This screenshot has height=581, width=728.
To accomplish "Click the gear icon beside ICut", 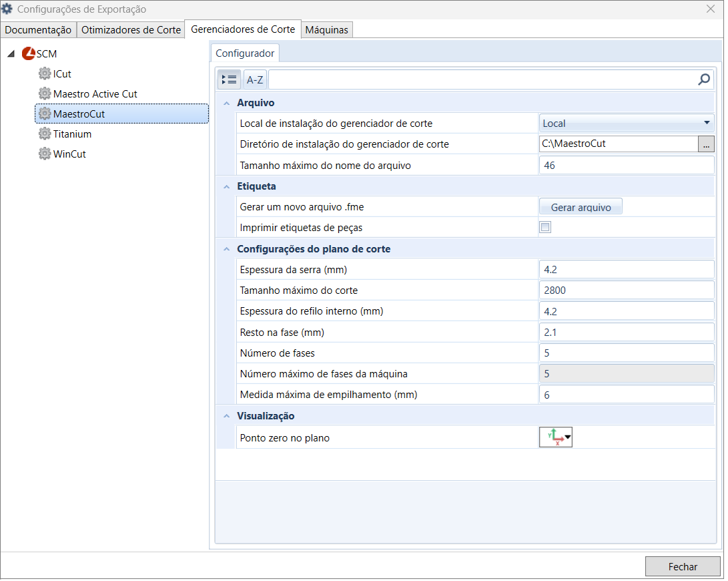I will (45, 73).
